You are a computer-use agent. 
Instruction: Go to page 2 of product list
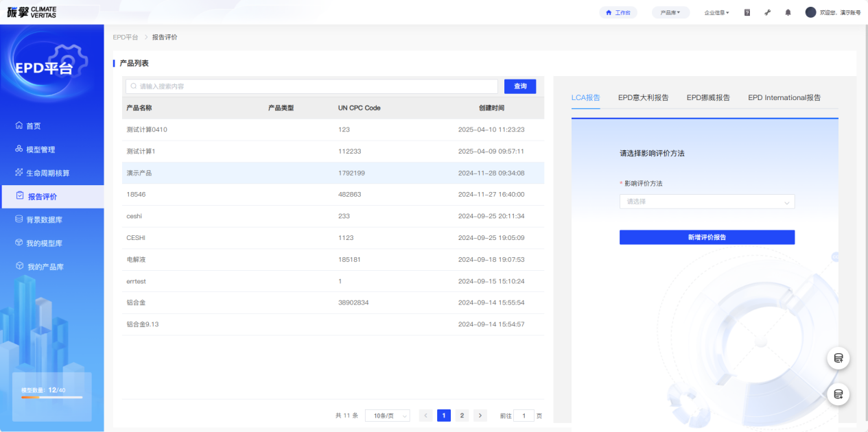[x=462, y=416]
